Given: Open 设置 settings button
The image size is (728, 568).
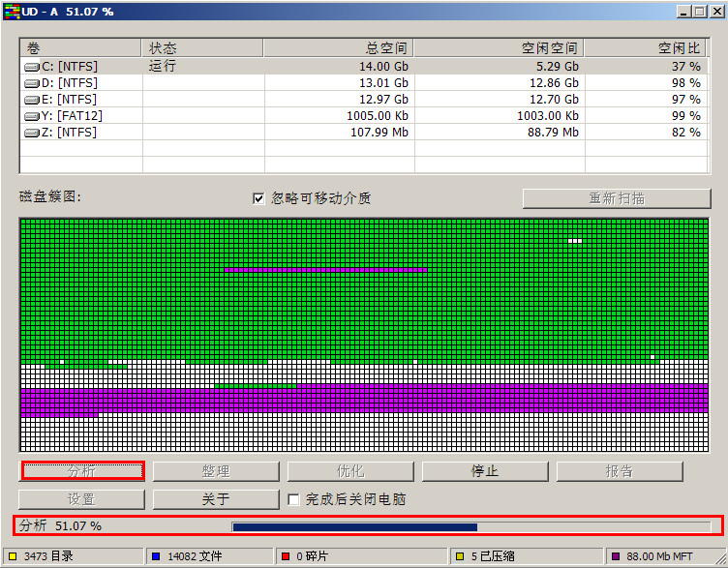Looking at the screenshot, I should coord(81,499).
